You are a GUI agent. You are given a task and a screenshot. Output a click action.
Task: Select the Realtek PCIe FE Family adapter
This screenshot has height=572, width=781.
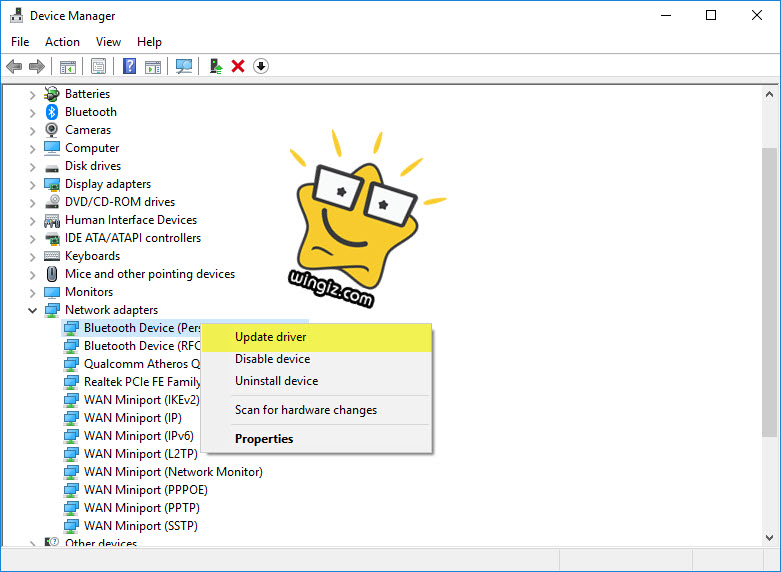pyautogui.click(x=142, y=382)
